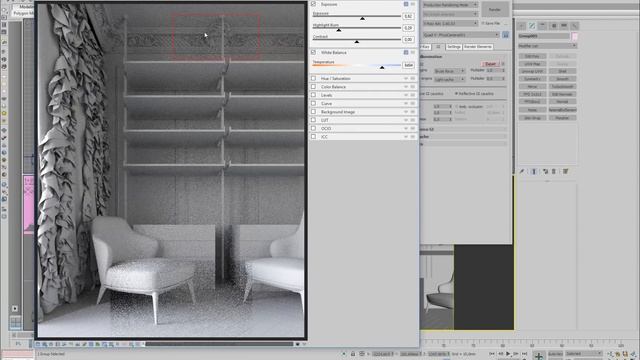640x360 pixels.
Task: Add the Symmetry modifier button
Action: [532, 79]
